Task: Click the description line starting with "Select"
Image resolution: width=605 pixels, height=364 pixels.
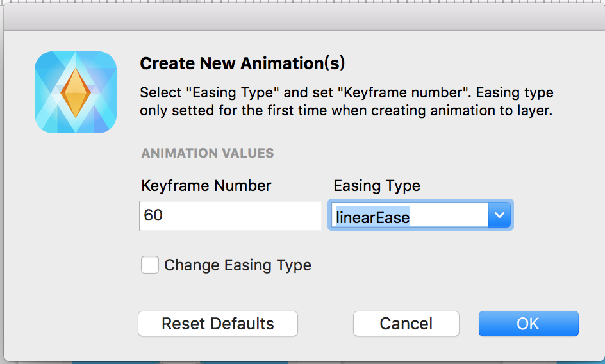Action: click(346, 92)
